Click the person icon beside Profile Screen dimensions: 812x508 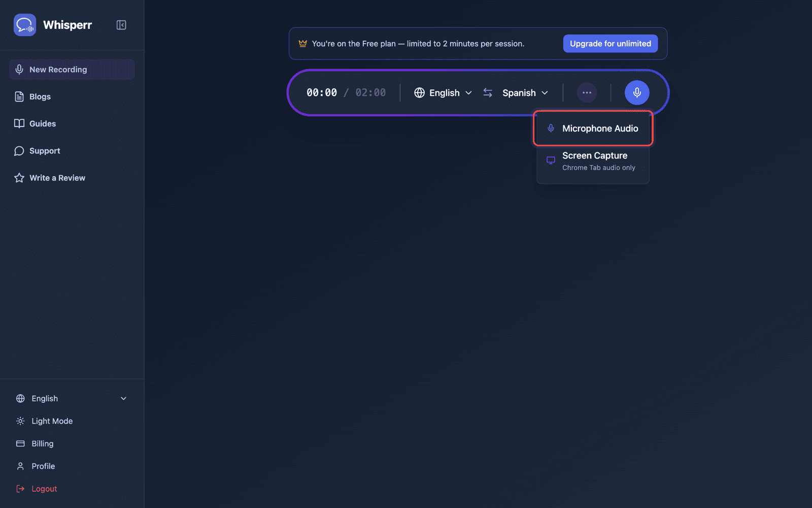(20, 466)
